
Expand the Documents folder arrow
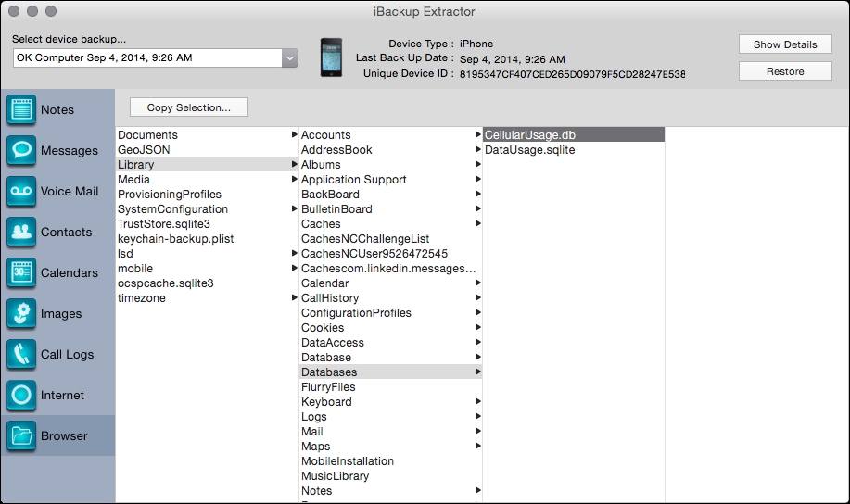click(x=295, y=134)
